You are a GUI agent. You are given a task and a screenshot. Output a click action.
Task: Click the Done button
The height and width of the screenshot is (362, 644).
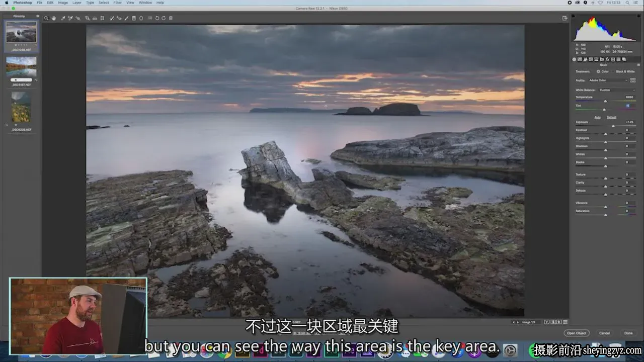point(628,333)
